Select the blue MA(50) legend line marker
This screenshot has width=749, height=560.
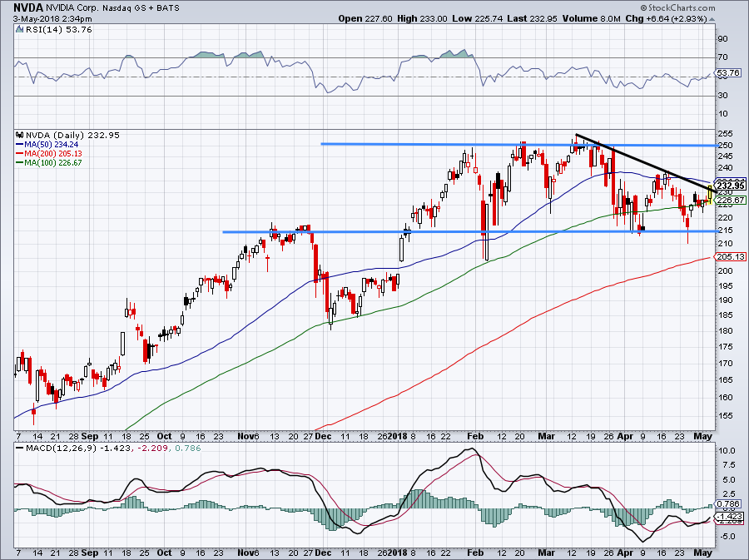coord(20,144)
